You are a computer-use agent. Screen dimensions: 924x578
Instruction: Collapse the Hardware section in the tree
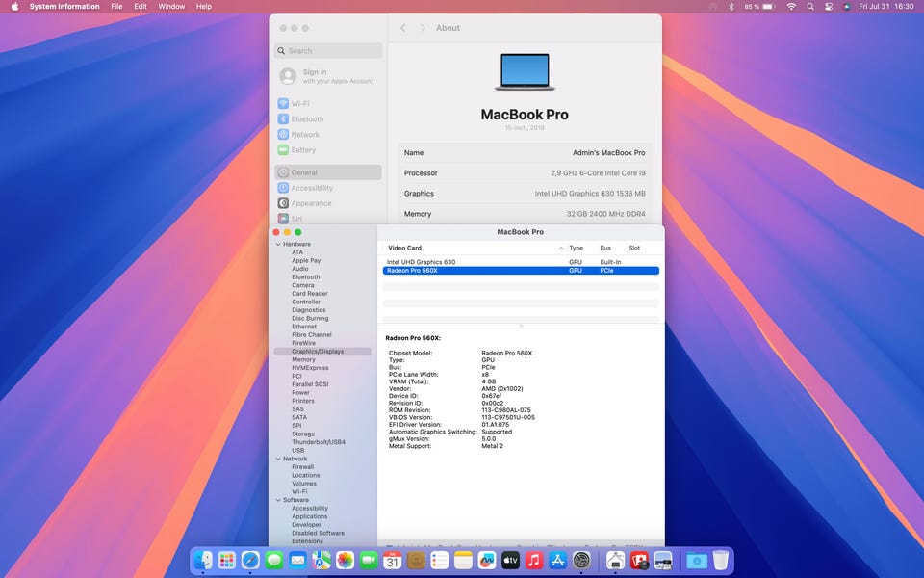[278, 244]
